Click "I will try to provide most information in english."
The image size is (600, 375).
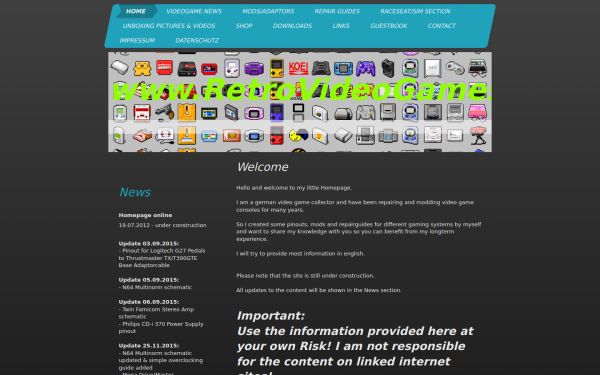pos(300,254)
